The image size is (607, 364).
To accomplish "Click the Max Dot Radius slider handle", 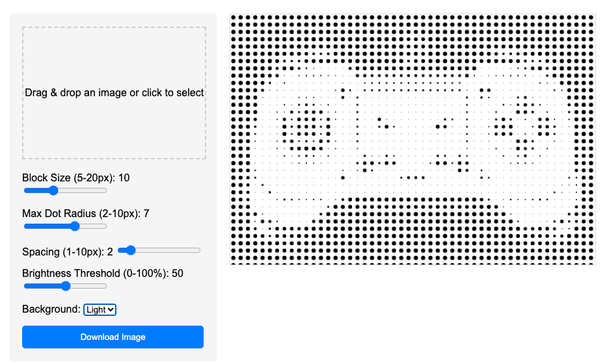I will click(x=75, y=226).
